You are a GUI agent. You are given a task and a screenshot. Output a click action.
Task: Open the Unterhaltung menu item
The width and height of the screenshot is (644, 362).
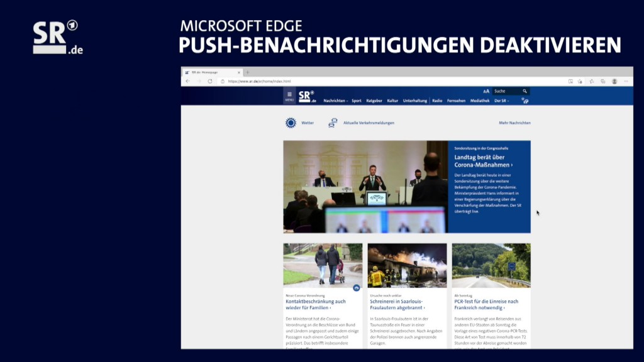pyautogui.click(x=415, y=101)
